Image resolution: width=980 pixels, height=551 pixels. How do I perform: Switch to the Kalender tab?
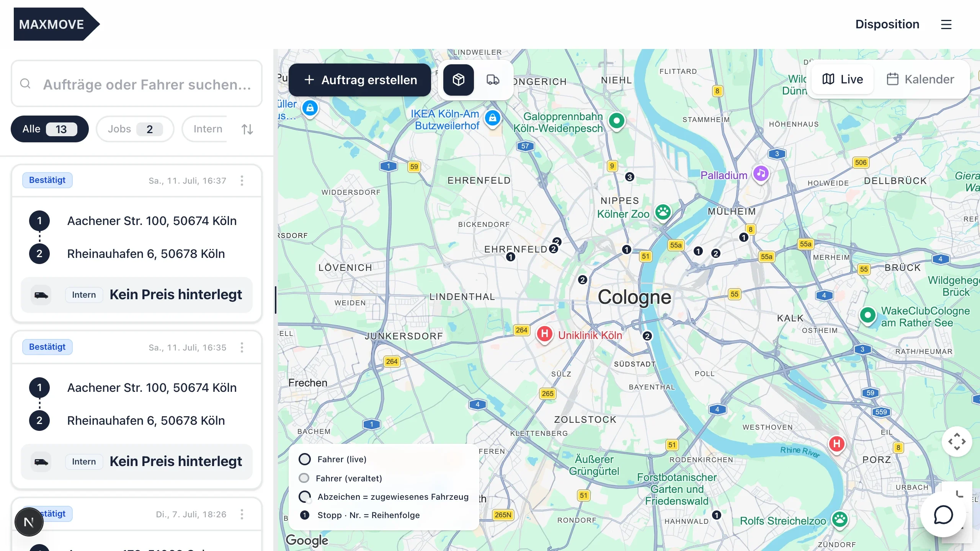coord(920,79)
